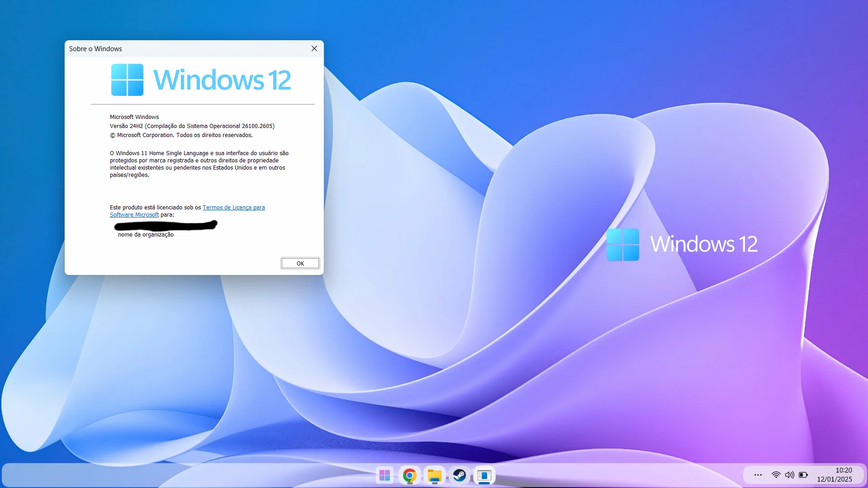Open the clock and date 12/01/2025 panel
Viewport: 868px width, 488px height.
[x=835, y=475]
